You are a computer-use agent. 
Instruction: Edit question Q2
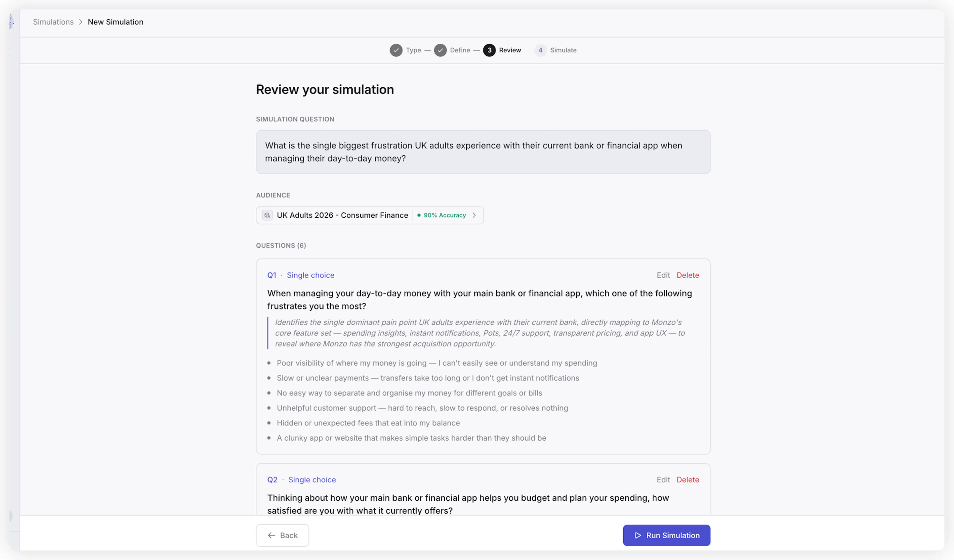[663, 480]
